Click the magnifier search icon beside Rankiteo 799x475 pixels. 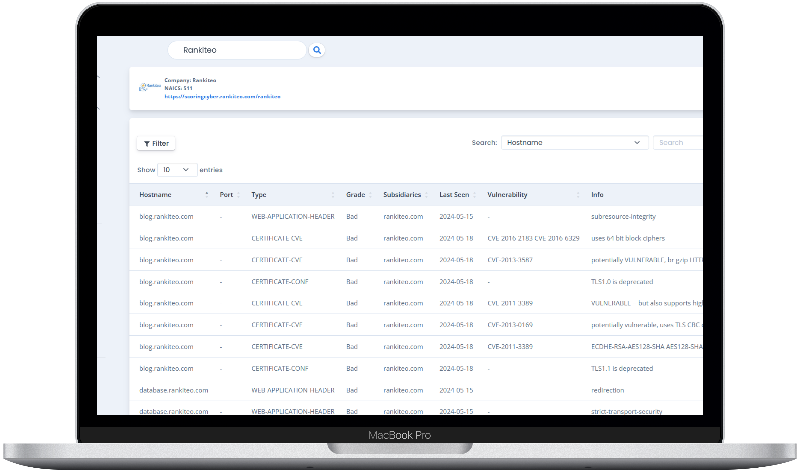(x=317, y=50)
